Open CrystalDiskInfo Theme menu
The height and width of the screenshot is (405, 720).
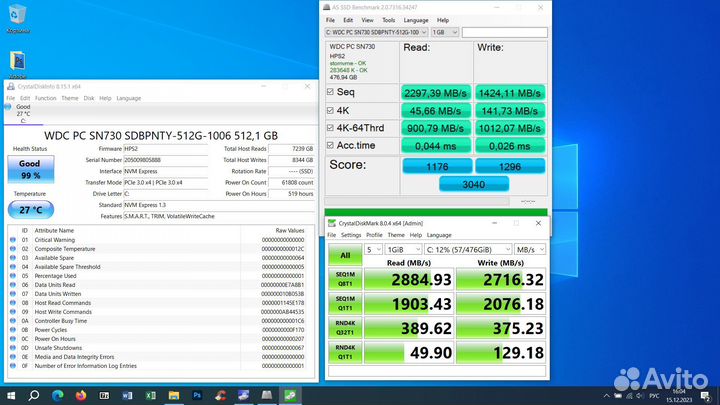(70, 98)
